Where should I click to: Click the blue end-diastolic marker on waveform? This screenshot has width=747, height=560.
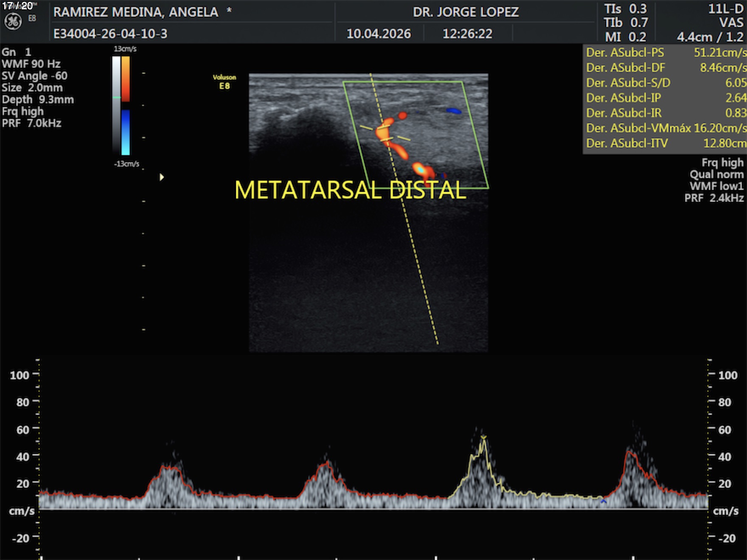pyautogui.click(x=604, y=501)
